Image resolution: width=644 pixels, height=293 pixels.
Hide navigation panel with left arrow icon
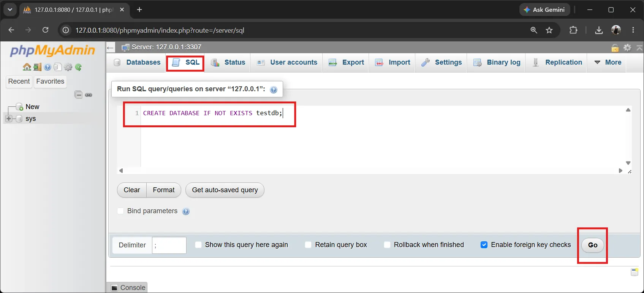click(111, 48)
